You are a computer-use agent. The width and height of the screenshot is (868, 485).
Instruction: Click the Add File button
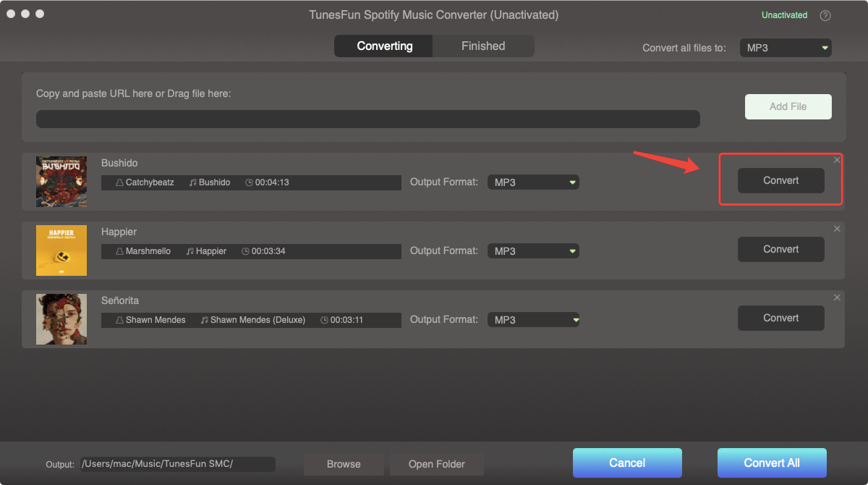coord(788,106)
